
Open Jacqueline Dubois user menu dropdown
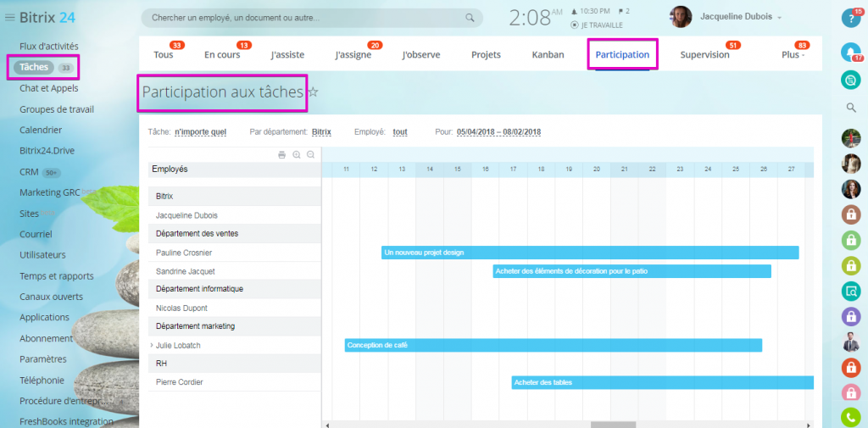tap(741, 17)
